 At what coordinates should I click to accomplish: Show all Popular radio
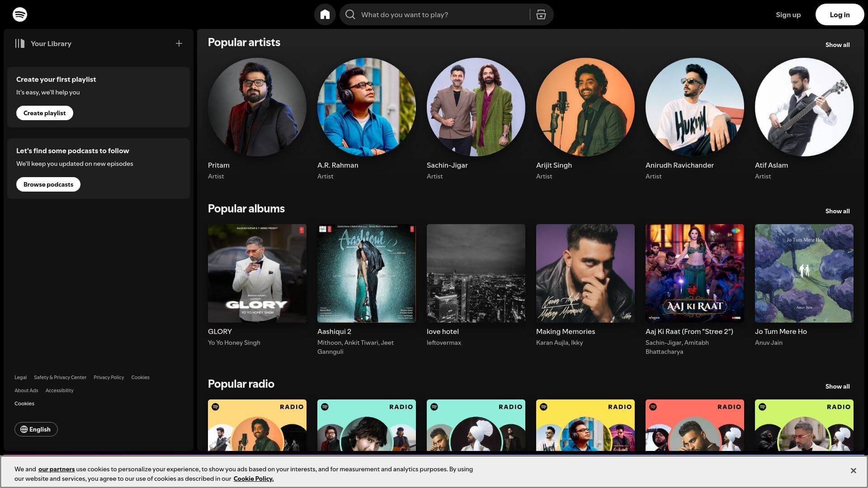837,386
